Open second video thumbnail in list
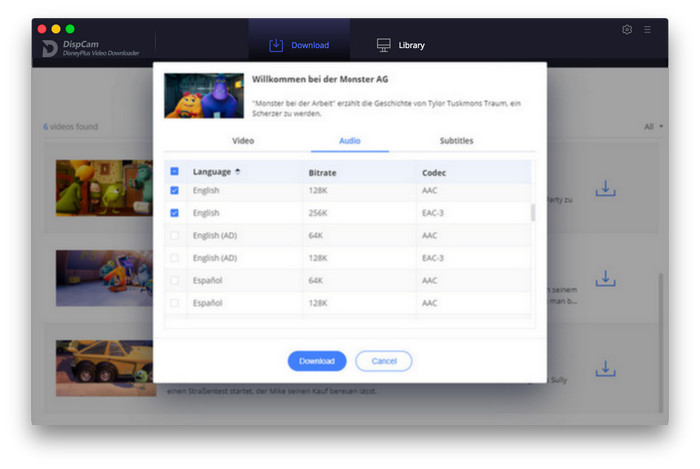 [104, 278]
